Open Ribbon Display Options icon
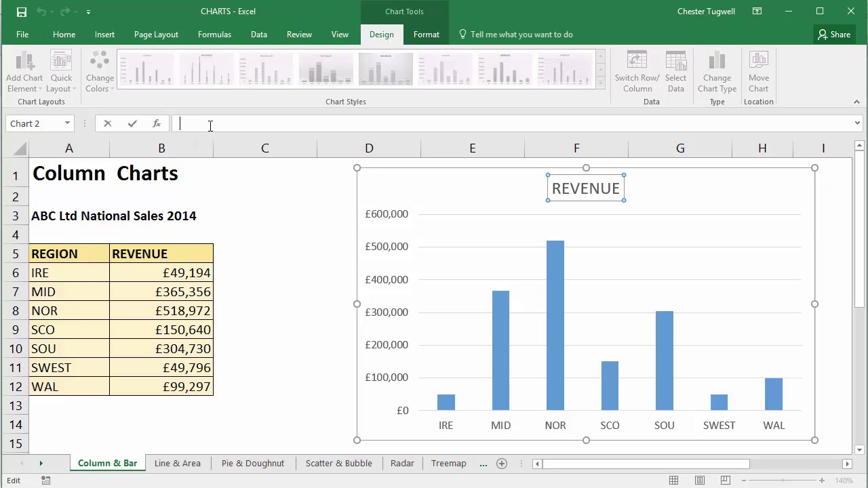 pos(757,12)
